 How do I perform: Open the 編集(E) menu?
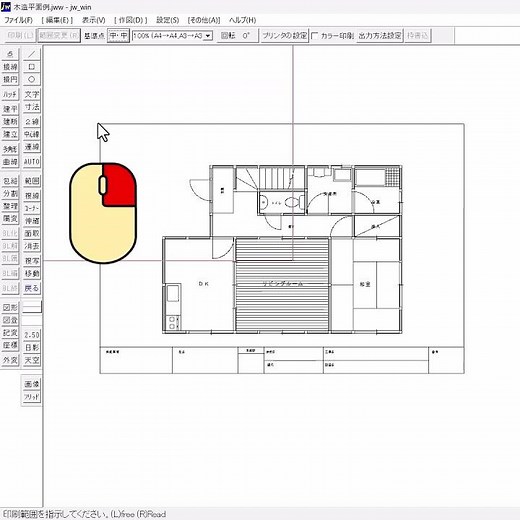(x=57, y=20)
